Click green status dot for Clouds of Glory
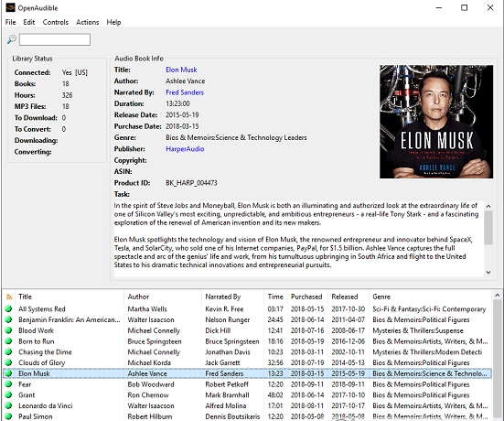The image size is (504, 421). click(x=8, y=362)
